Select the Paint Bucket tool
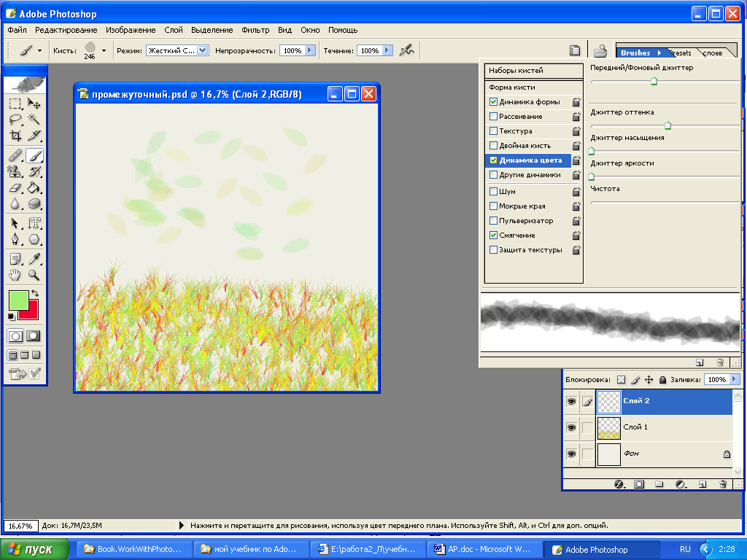 tap(34, 188)
